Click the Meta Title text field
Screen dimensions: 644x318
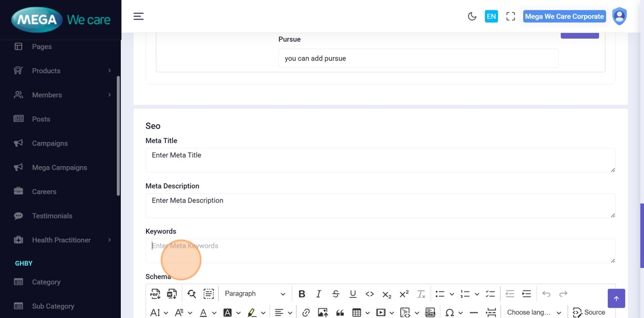(380, 160)
